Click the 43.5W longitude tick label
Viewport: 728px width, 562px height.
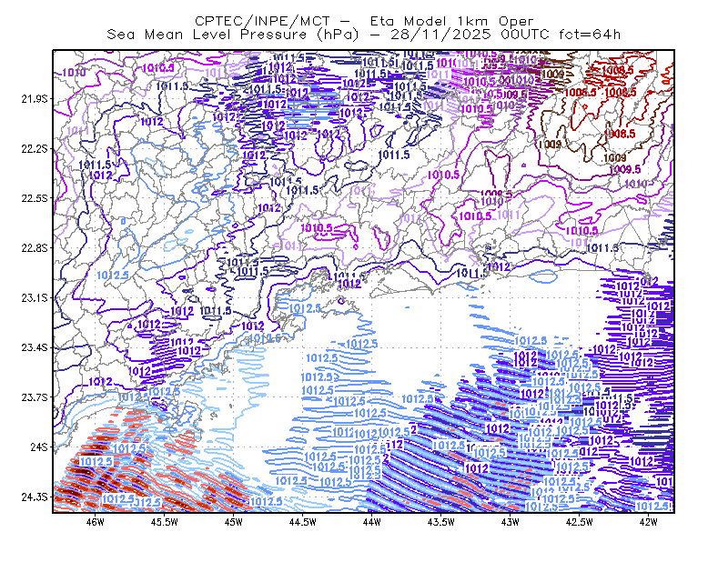(x=441, y=522)
